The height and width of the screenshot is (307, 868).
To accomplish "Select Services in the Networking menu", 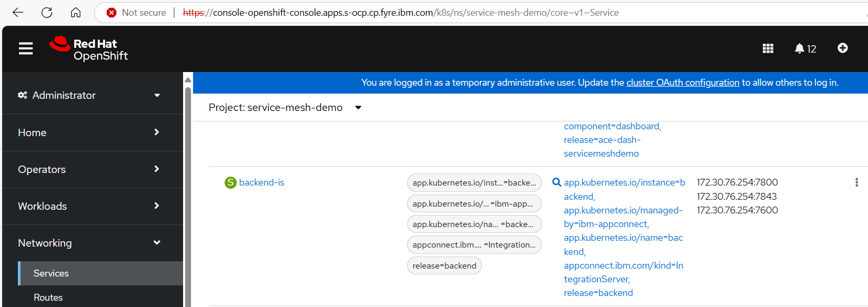I will [x=100, y=273].
